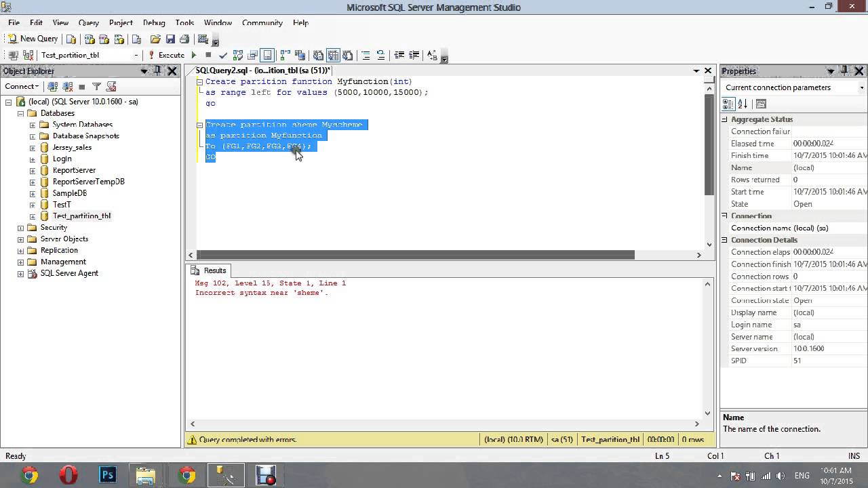Collapse the Create partition function code block
This screenshot has height=488, width=868.
[200, 81]
